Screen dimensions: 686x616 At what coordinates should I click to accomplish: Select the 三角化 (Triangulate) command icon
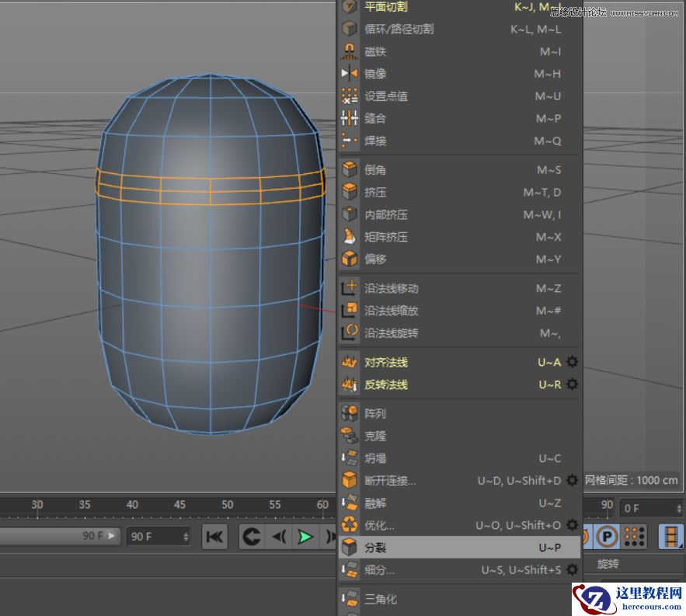(350, 599)
